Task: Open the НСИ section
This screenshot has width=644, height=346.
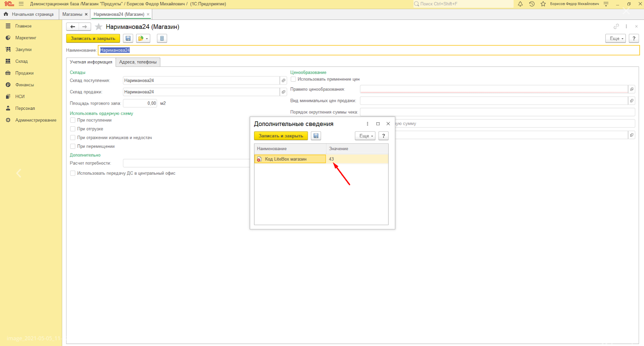Action: (20, 97)
